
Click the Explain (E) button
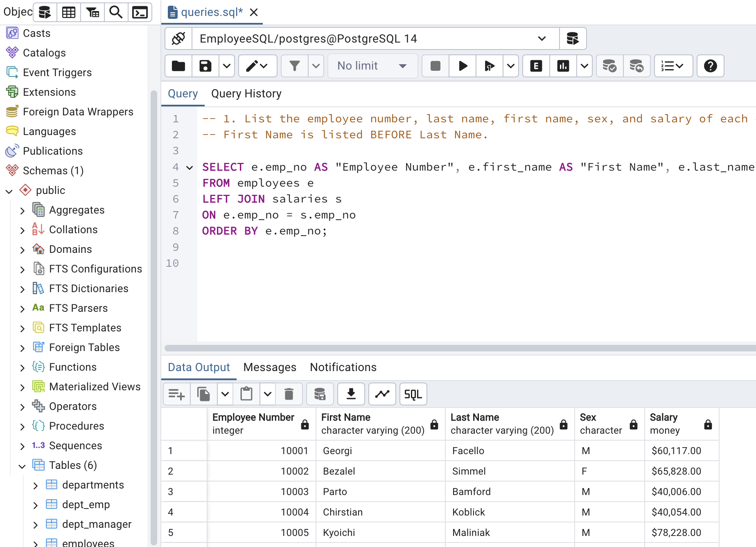tap(536, 66)
